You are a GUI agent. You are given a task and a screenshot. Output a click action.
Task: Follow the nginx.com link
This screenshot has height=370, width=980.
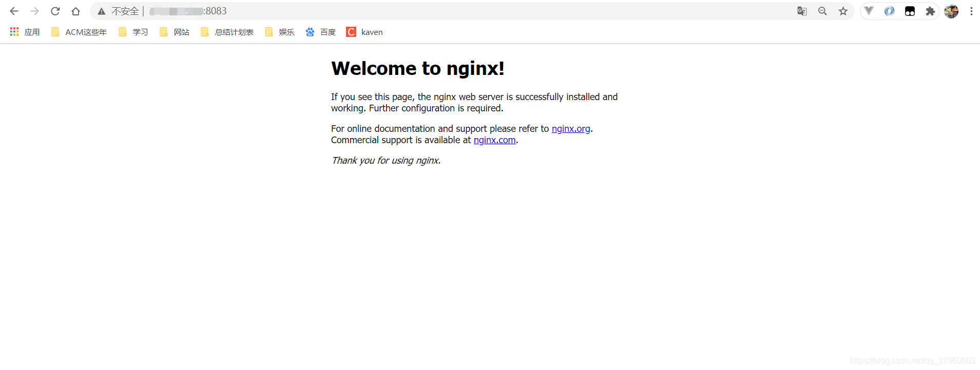pos(494,140)
